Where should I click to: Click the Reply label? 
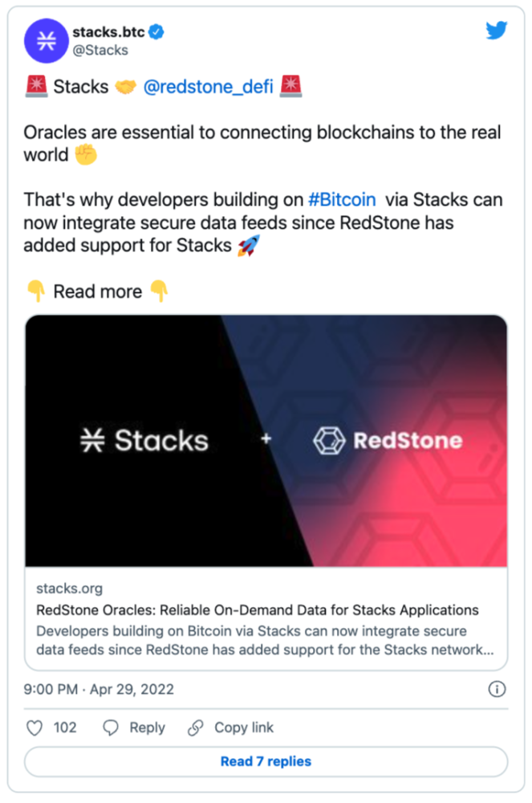[148, 728]
